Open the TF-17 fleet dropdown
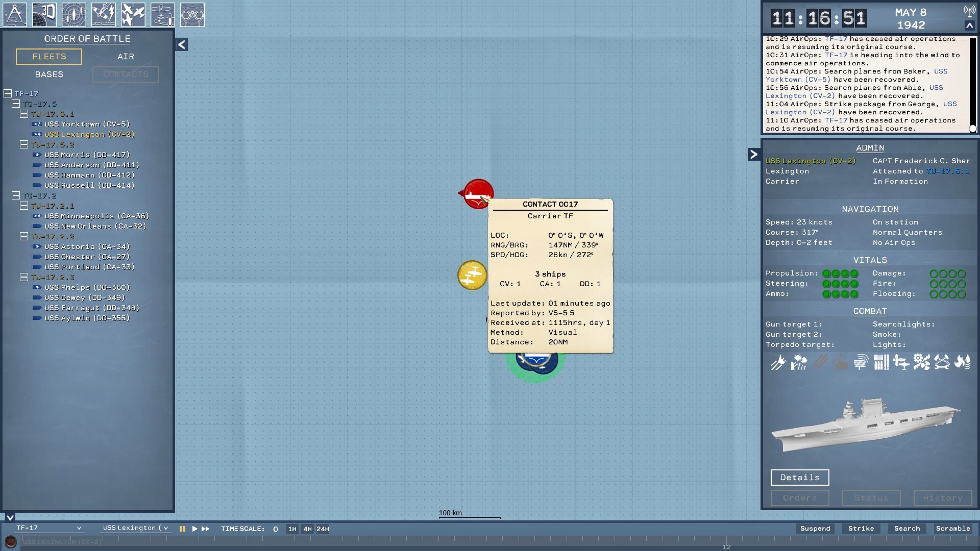This screenshot has width=980, height=551. (x=48, y=528)
